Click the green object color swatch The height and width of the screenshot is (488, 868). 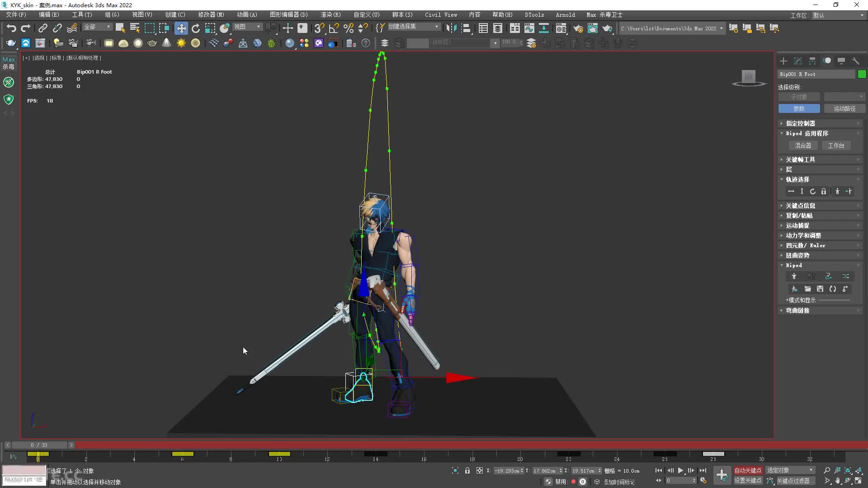coord(862,74)
